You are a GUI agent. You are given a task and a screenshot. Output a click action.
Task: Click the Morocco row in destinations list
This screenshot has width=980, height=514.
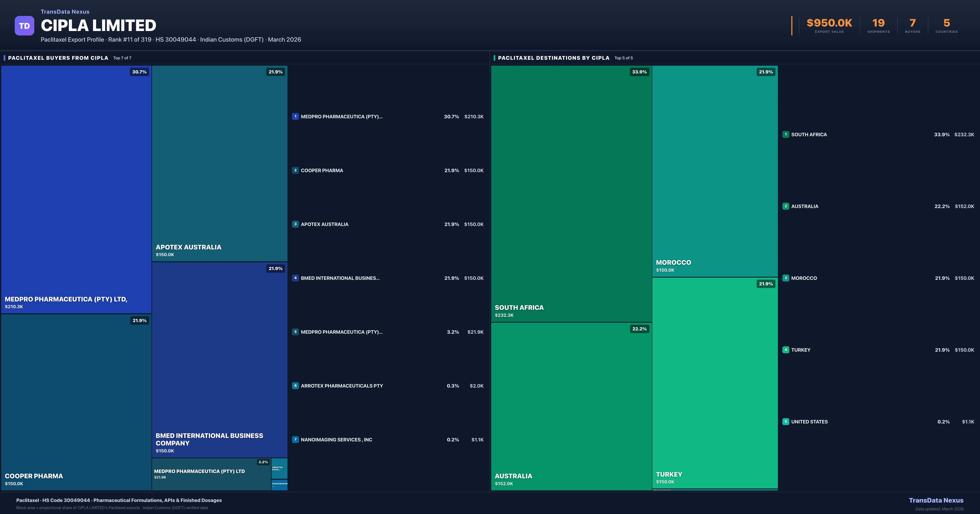pyautogui.click(x=804, y=278)
